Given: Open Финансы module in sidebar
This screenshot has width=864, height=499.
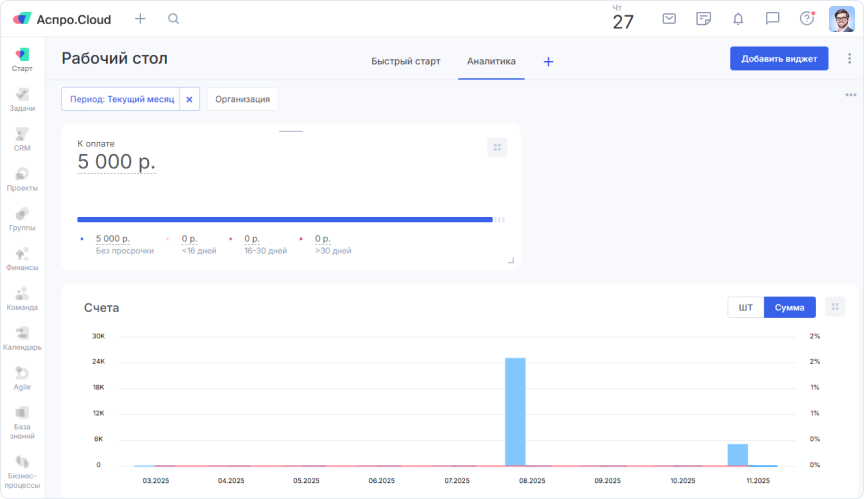Looking at the screenshot, I should [22, 258].
